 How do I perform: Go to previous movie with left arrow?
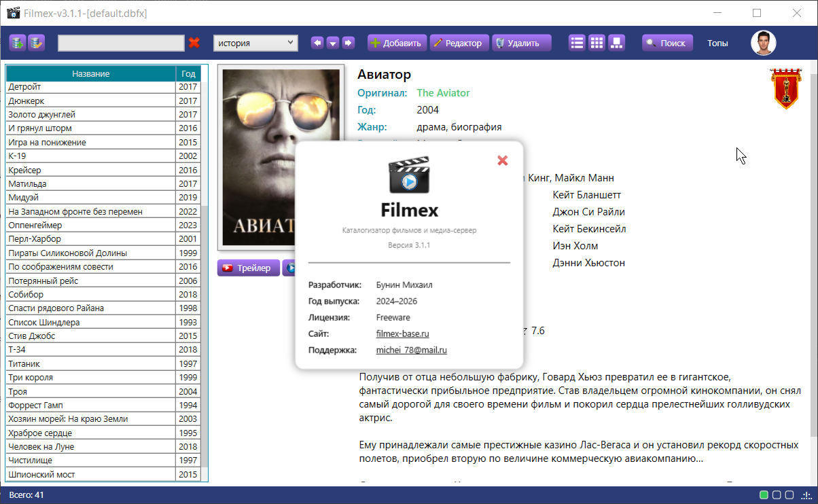coord(317,43)
